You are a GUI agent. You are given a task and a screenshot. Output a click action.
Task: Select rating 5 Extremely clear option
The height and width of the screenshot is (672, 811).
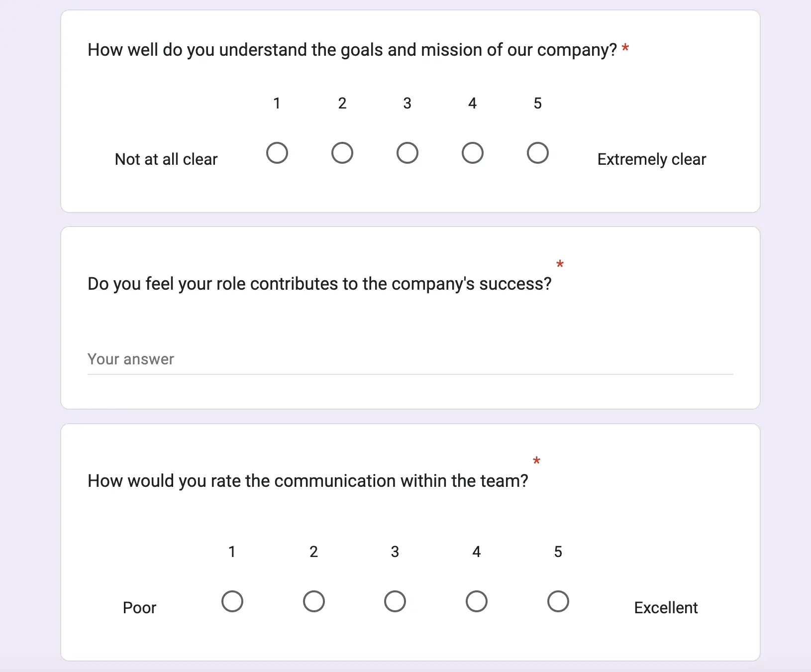(538, 153)
